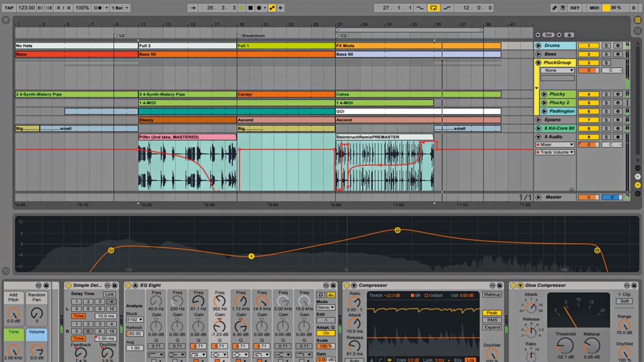
Task: Toggle track activator 7 for Epiano
Action: pyautogui.click(x=588, y=120)
